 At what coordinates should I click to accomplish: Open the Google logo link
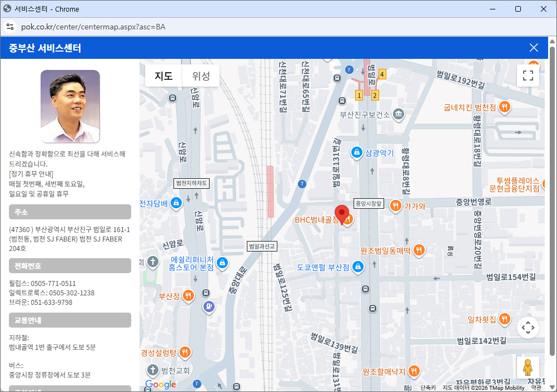161,385
